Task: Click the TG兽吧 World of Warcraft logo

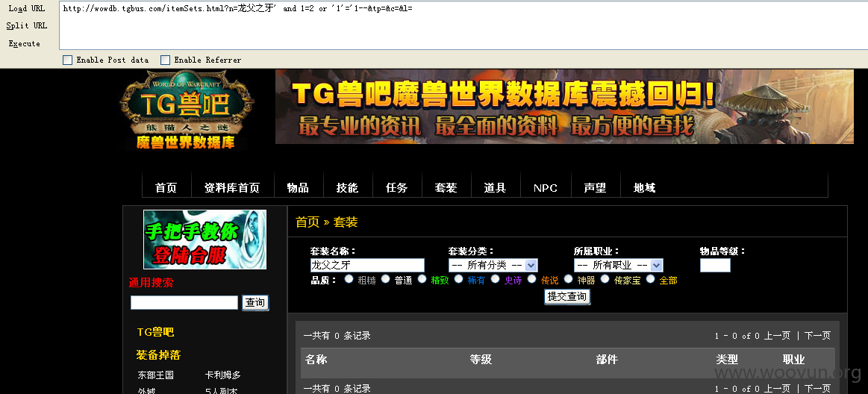Action: tap(187, 110)
